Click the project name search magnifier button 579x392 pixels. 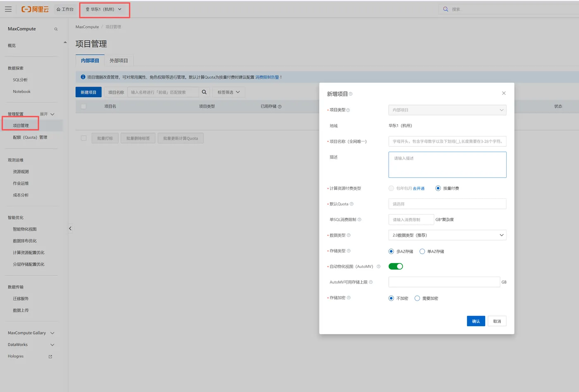click(x=204, y=92)
